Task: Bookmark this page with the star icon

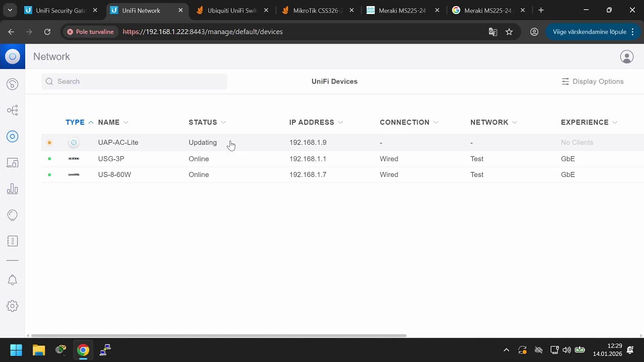Action: [x=509, y=32]
